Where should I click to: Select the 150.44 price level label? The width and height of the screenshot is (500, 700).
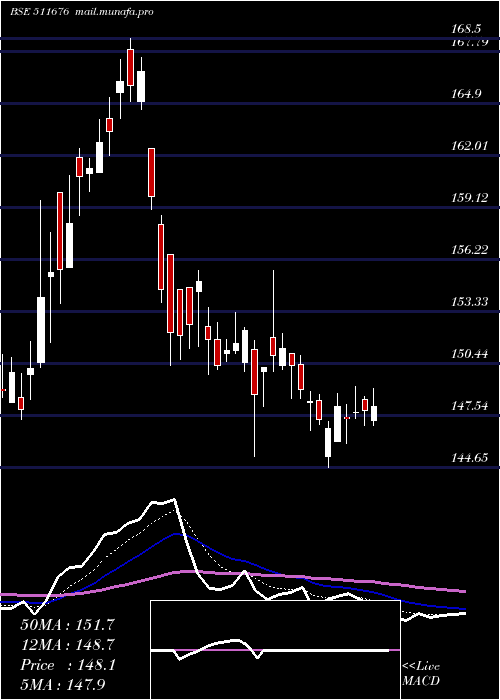tap(469, 354)
